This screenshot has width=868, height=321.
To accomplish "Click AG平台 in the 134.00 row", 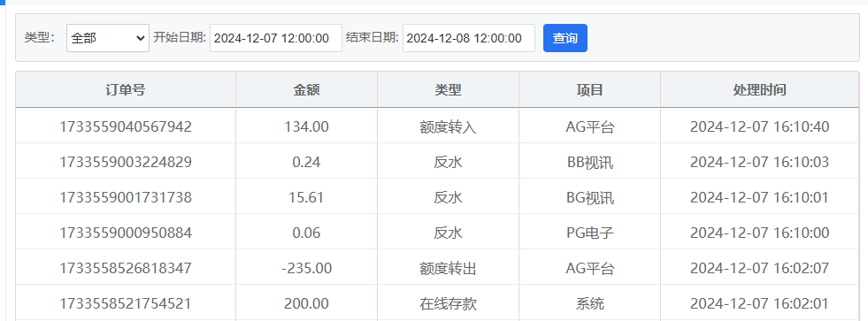I will coord(590,126).
